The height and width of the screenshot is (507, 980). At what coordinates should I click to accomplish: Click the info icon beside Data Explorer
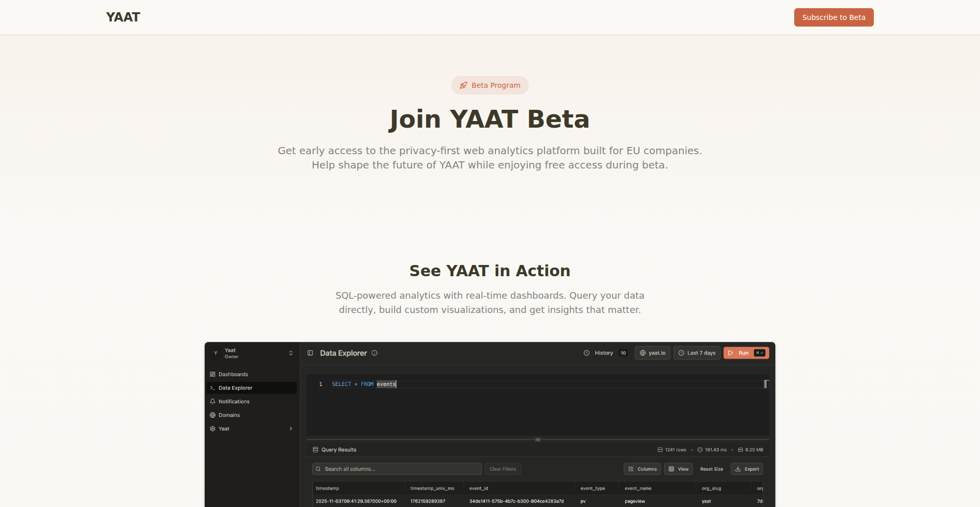coord(374,353)
